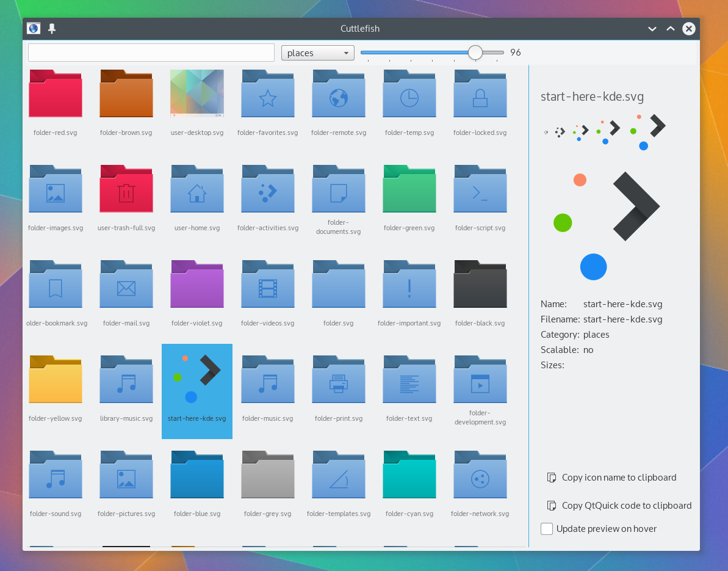Click the folder-script.svg terminal icon

coord(480,190)
